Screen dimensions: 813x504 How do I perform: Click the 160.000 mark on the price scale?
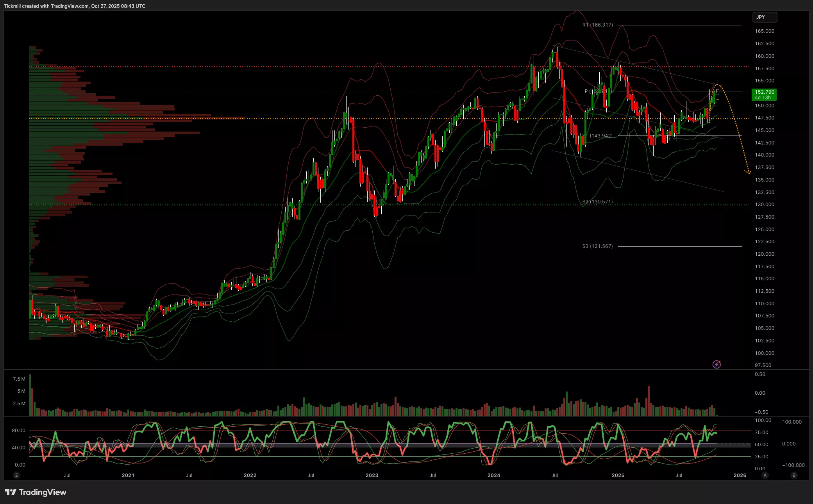[764, 56]
